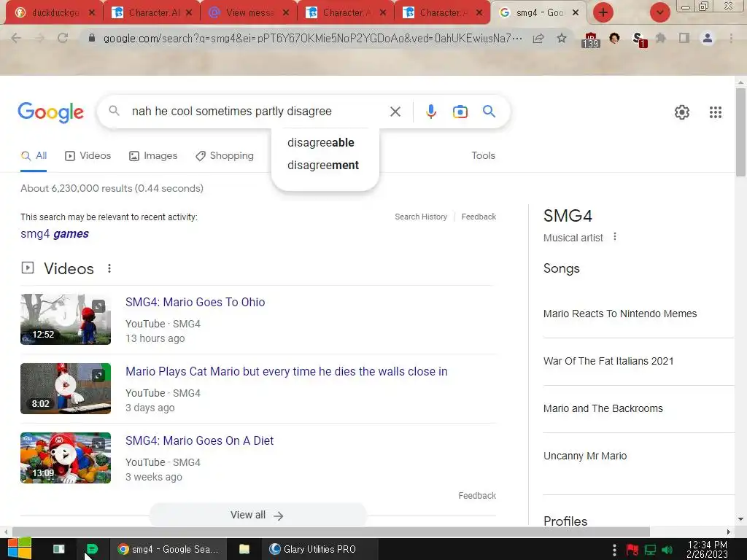The height and width of the screenshot is (560, 747).
Task: Open Google quick settings gear
Action: coord(682,112)
